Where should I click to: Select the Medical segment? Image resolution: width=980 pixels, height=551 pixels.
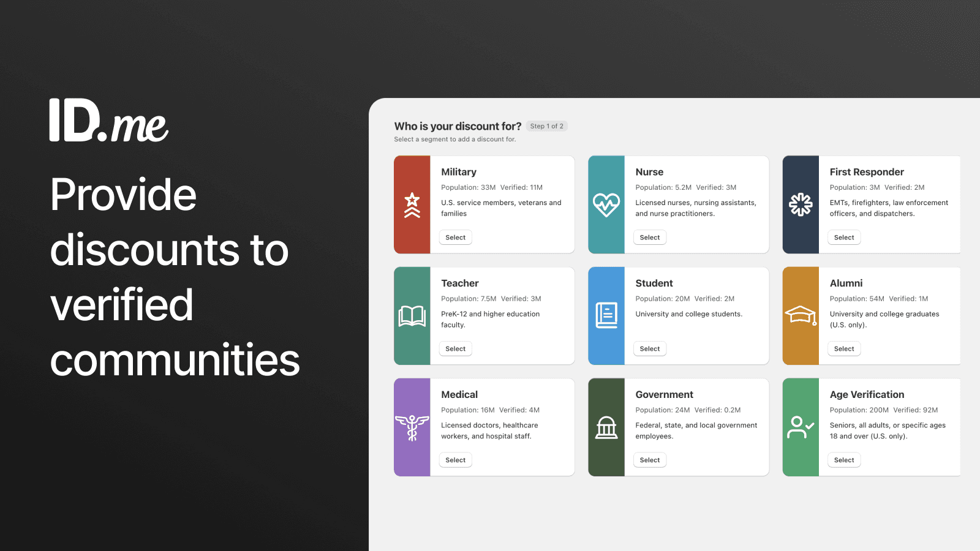(455, 460)
